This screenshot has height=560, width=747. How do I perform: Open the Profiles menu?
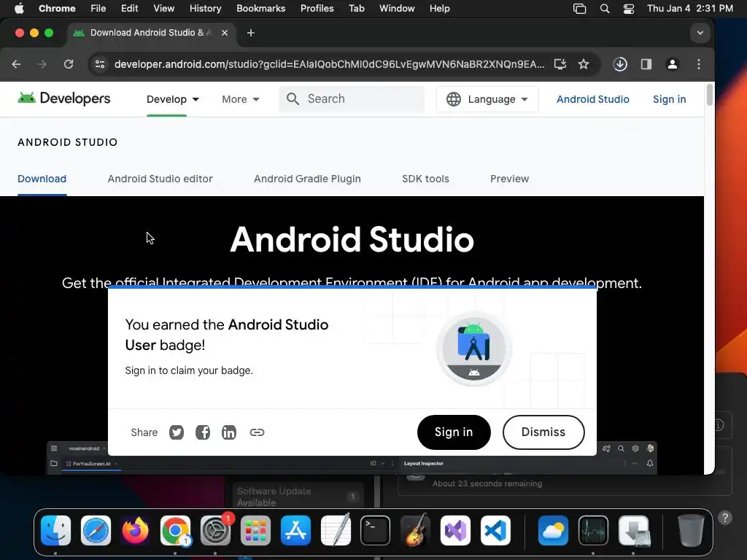(x=317, y=8)
